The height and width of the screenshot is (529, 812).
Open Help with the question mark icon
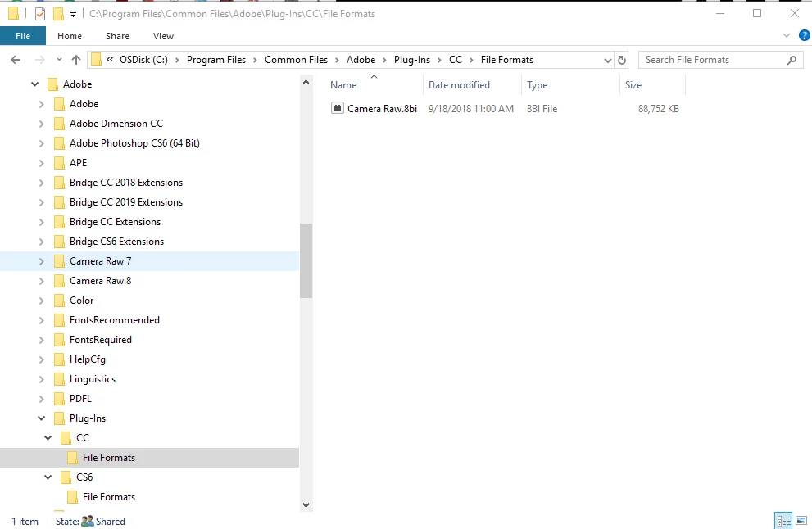click(804, 36)
